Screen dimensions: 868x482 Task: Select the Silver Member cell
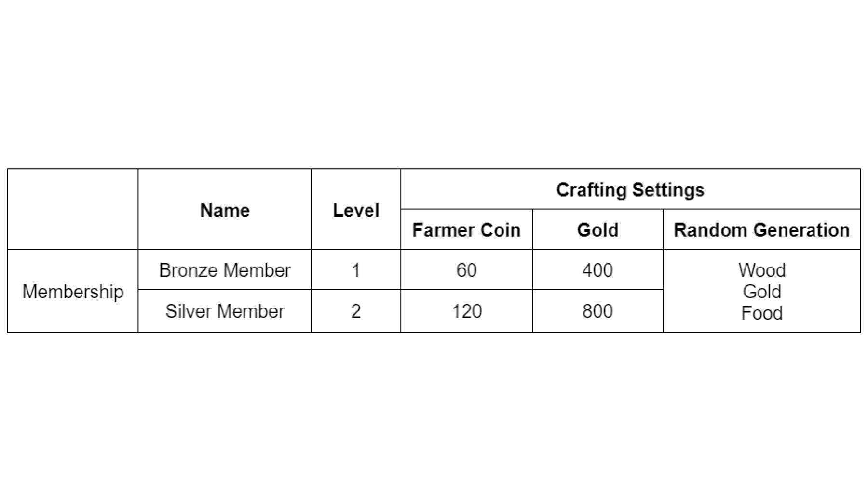point(225,311)
